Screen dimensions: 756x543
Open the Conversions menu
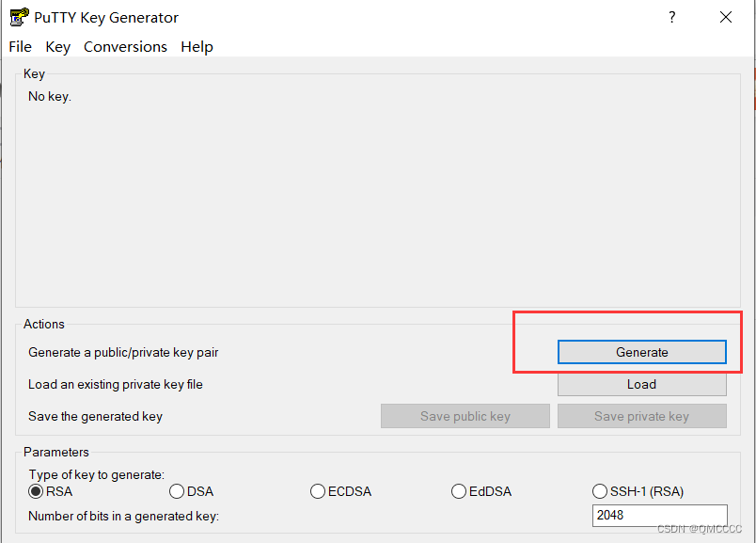point(125,47)
